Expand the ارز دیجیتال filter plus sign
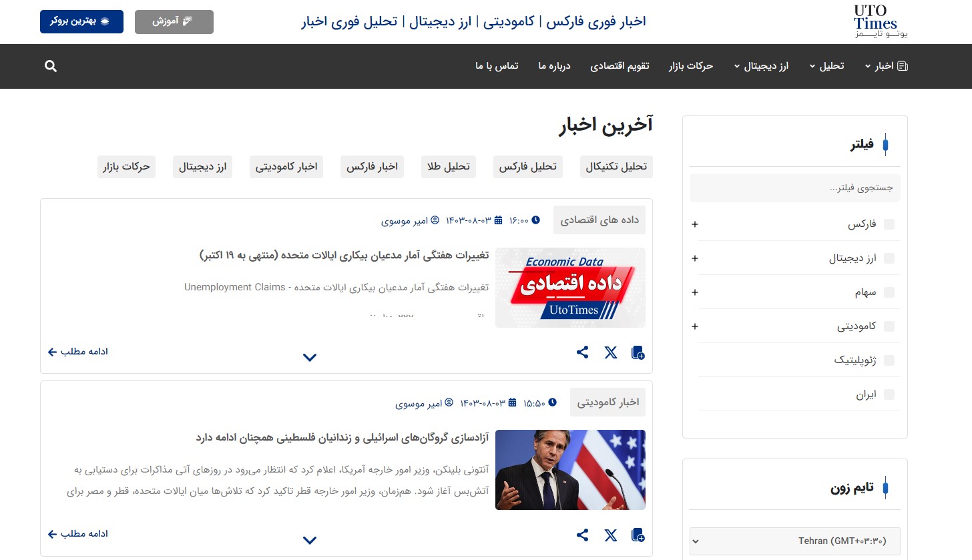Viewport: 972px width, 560px height. point(695,258)
